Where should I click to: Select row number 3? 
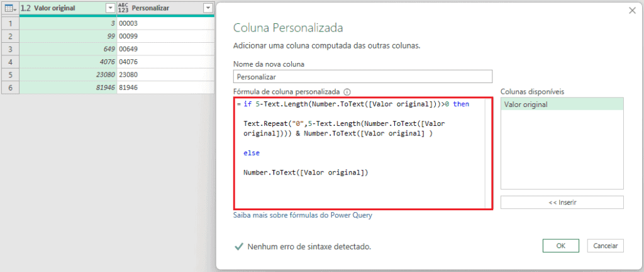tap(10, 49)
